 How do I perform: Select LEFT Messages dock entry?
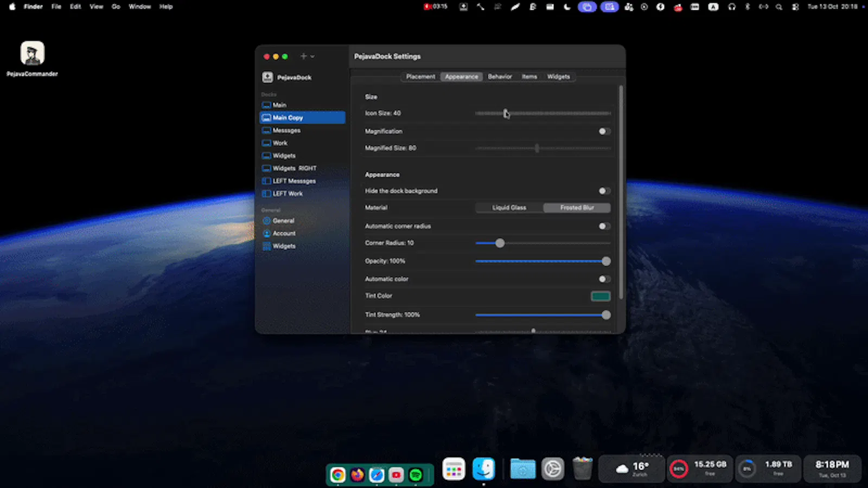point(302,181)
